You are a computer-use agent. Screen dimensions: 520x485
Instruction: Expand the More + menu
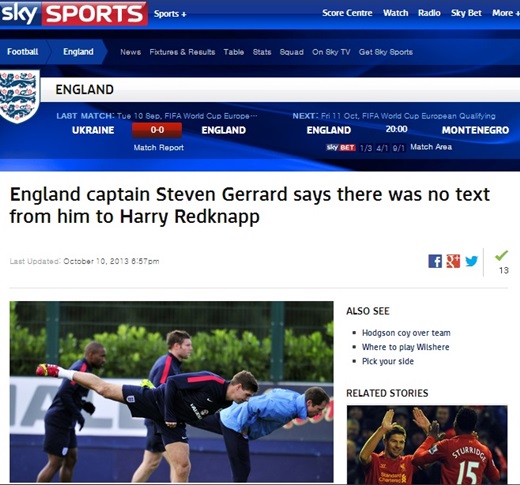coord(506,13)
